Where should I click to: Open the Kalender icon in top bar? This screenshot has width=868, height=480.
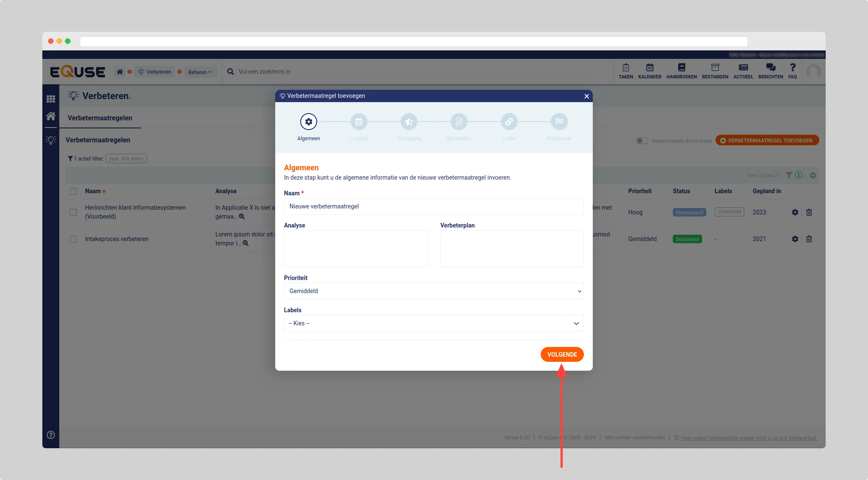click(x=650, y=71)
